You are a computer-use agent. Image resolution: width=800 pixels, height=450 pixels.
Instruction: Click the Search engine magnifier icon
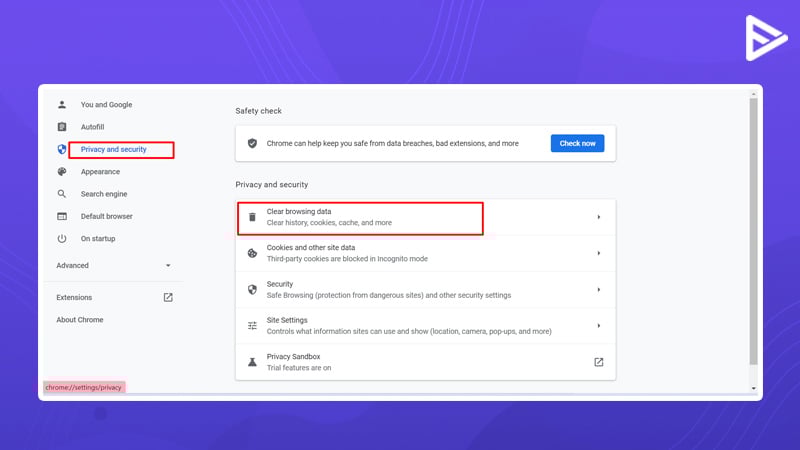pyautogui.click(x=62, y=194)
